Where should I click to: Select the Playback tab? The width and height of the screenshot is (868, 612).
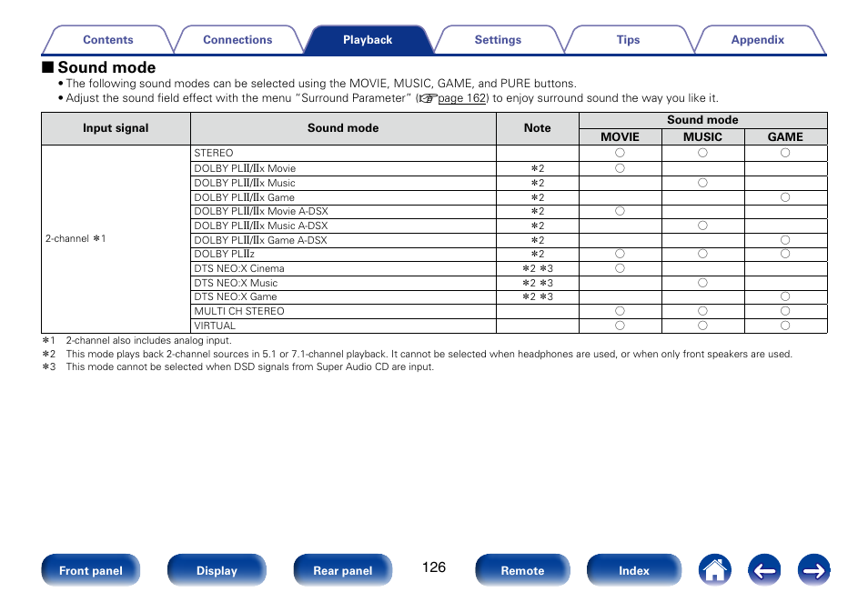368,40
